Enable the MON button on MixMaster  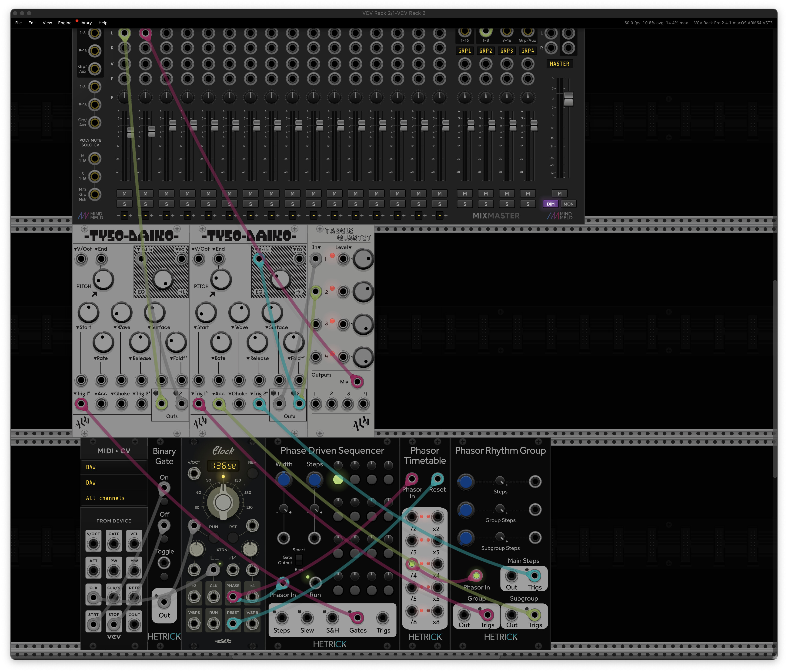click(568, 204)
